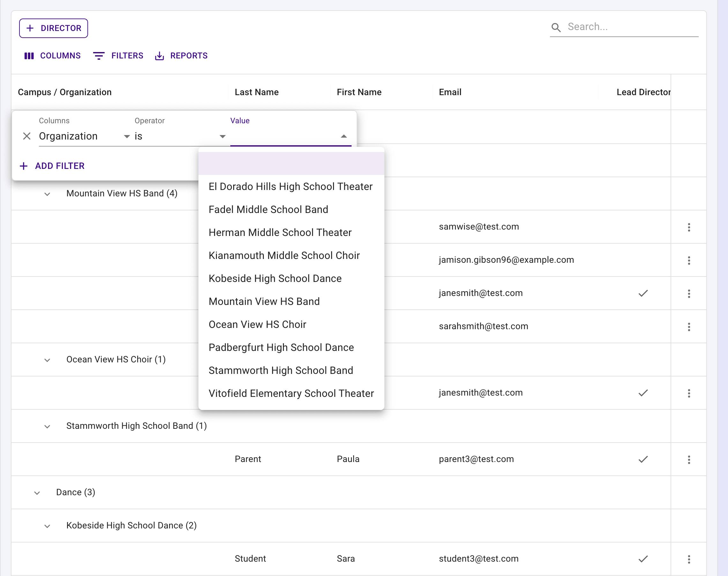The width and height of the screenshot is (728, 576).
Task: Click the search magnifier icon
Action: (556, 27)
